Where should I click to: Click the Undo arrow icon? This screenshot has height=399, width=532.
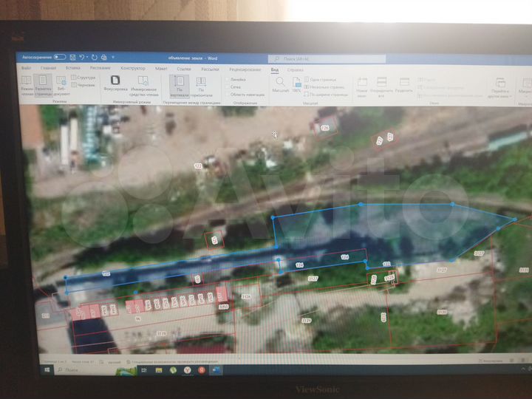82,58
